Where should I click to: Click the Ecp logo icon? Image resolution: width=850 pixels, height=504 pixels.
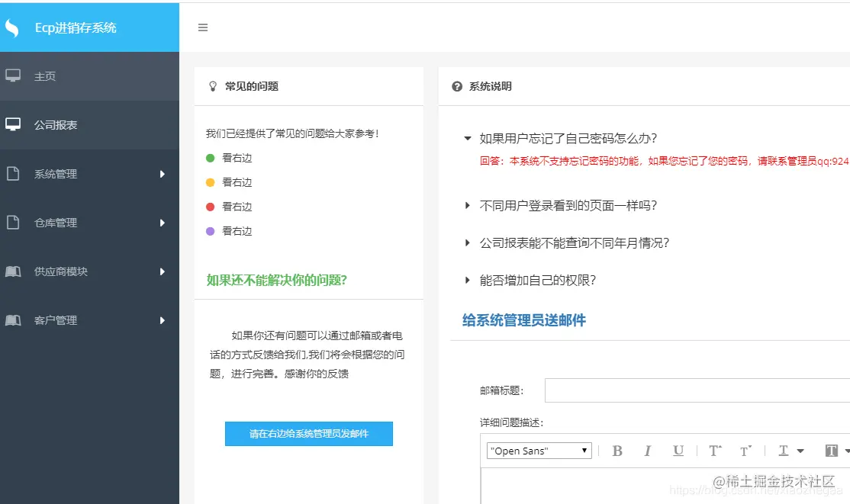click(x=12, y=27)
